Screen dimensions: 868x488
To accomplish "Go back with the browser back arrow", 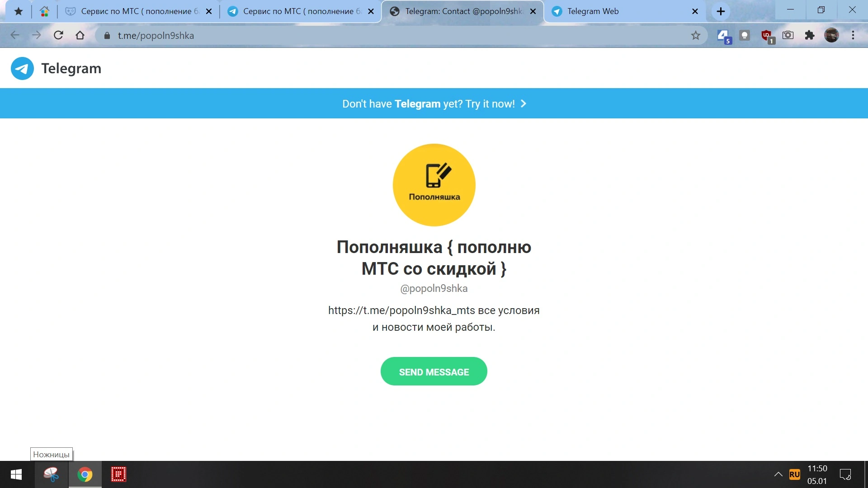I will (15, 35).
